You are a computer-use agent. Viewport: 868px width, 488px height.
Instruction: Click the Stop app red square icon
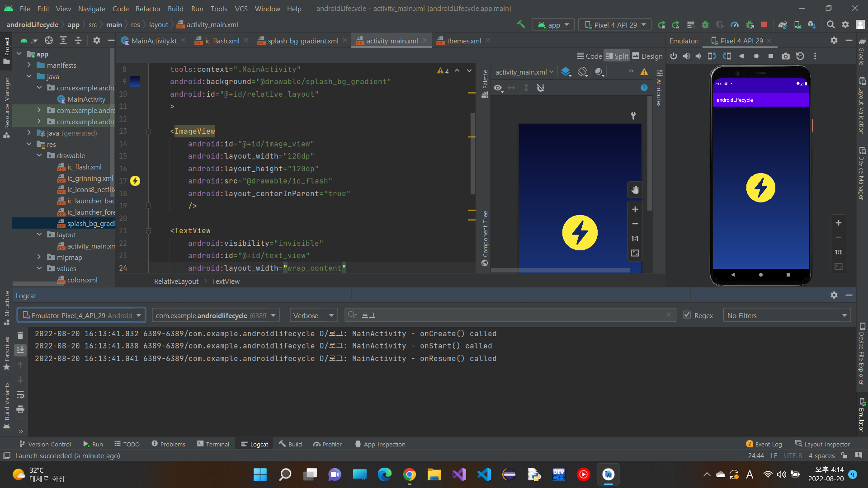coord(764,25)
